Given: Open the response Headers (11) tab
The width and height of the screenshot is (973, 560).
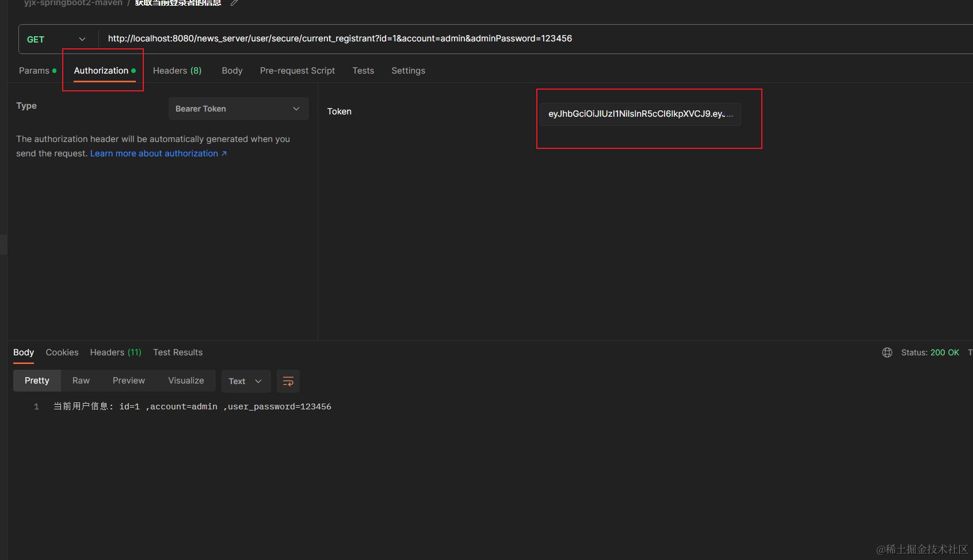Looking at the screenshot, I should click(x=116, y=352).
